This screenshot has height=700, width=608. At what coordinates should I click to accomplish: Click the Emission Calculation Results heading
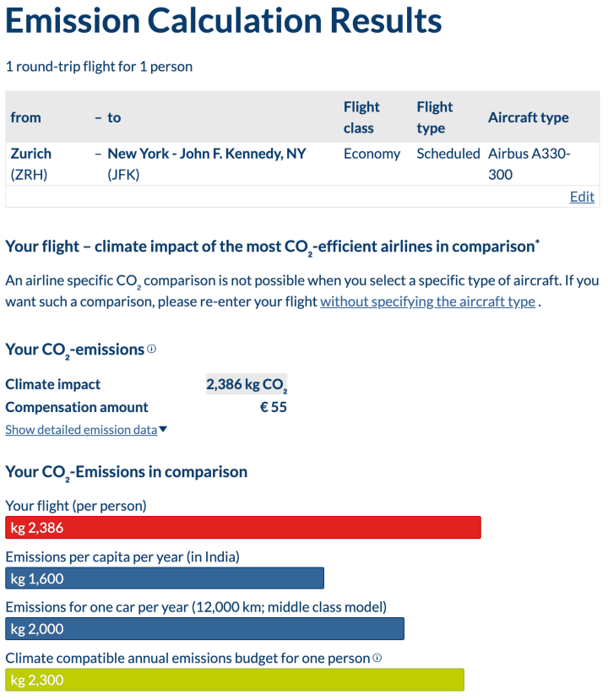224,21
